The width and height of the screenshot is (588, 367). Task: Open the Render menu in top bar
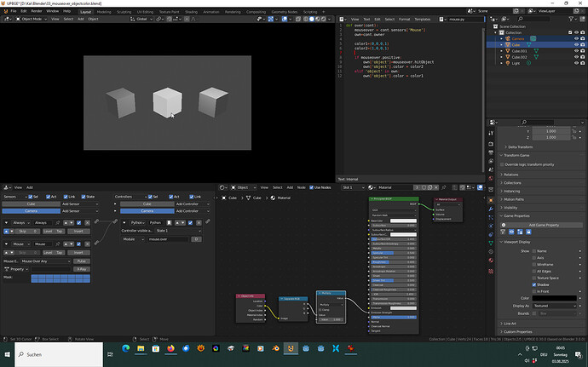click(37, 11)
